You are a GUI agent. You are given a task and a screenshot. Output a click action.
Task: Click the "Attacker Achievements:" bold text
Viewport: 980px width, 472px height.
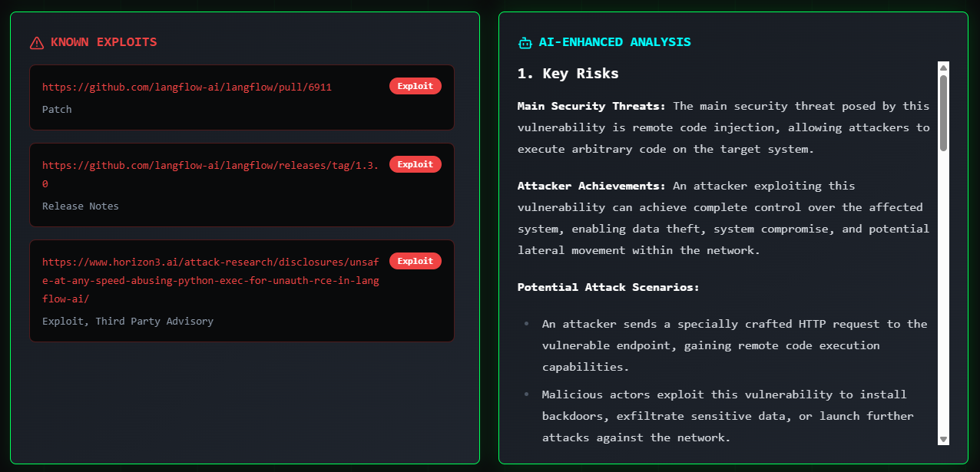click(x=591, y=186)
